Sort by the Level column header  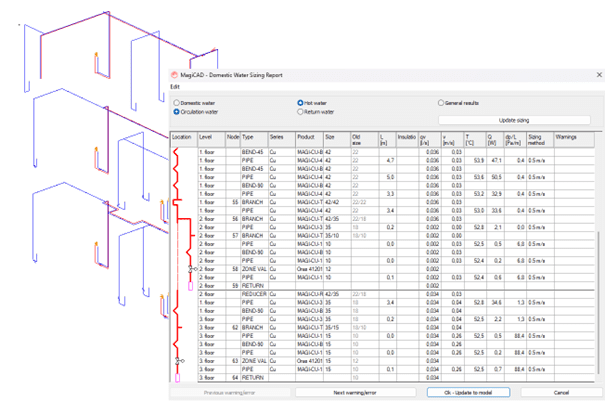pyautogui.click(x=206, y=136)
